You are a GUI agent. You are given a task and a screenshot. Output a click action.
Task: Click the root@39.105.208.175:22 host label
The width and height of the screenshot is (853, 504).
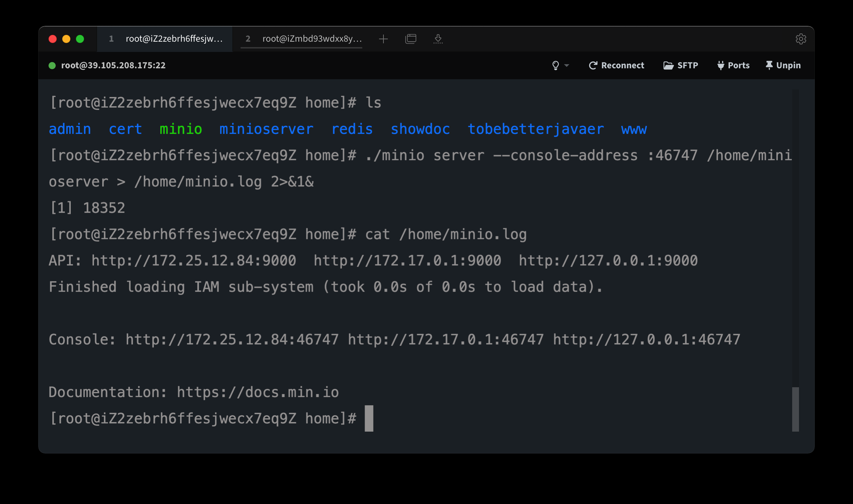pyautogui.click(x=113, y=65)
